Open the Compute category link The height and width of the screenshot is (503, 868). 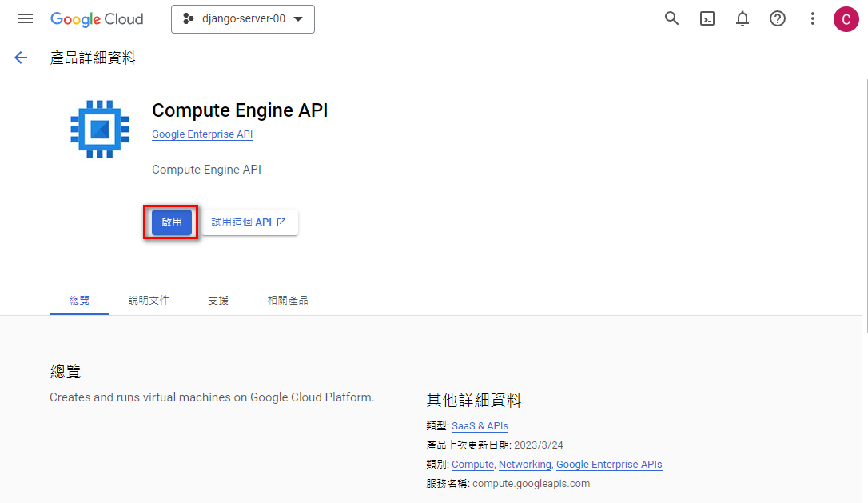[472, 465]
